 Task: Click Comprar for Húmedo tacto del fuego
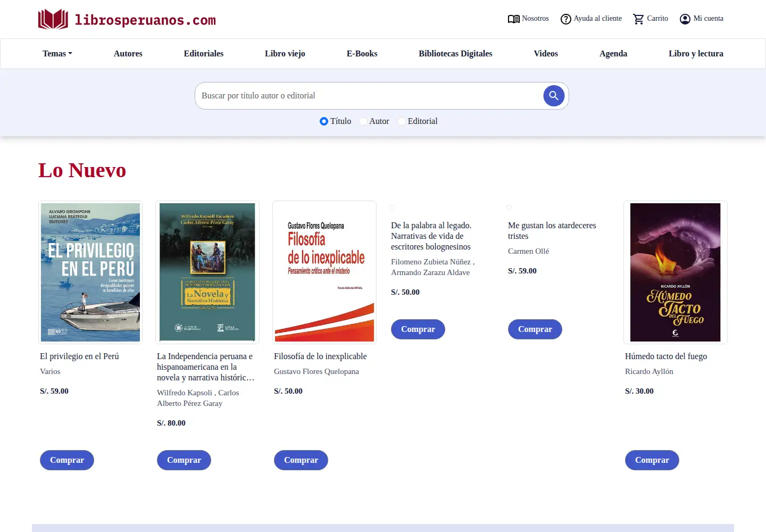tap(652, 460)
